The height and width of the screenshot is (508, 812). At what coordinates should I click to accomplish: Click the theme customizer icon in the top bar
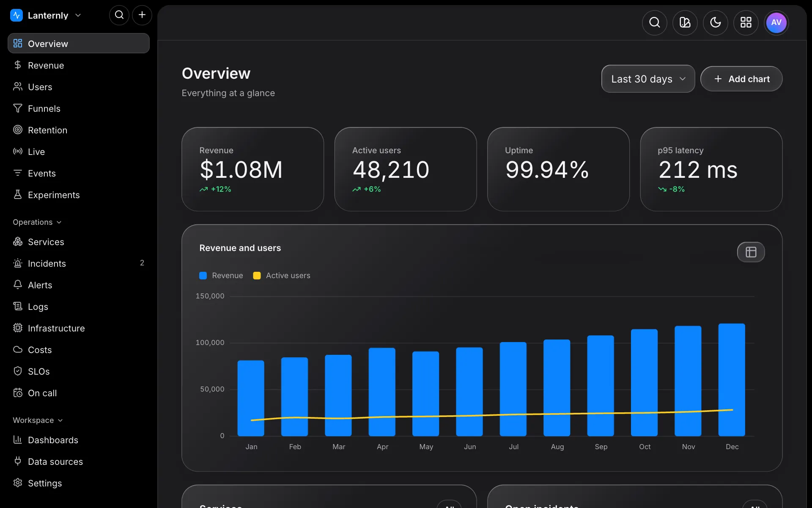tap(685, 22)
